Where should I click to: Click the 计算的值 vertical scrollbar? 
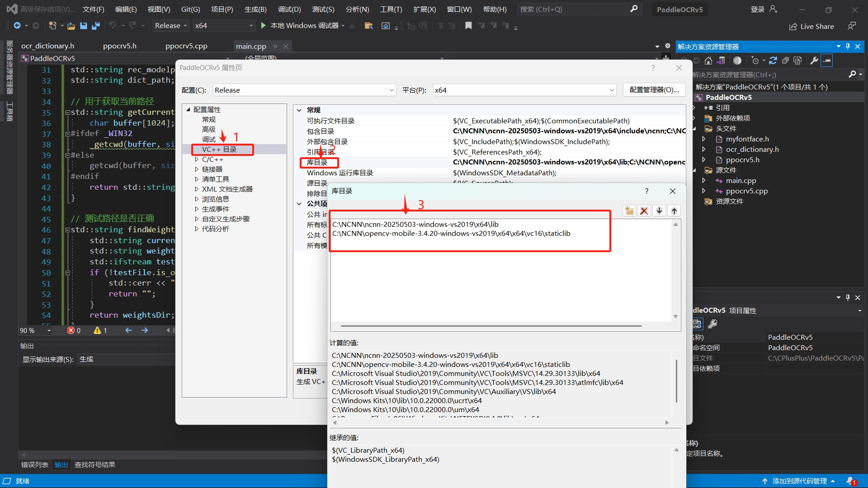pos(676,382)
